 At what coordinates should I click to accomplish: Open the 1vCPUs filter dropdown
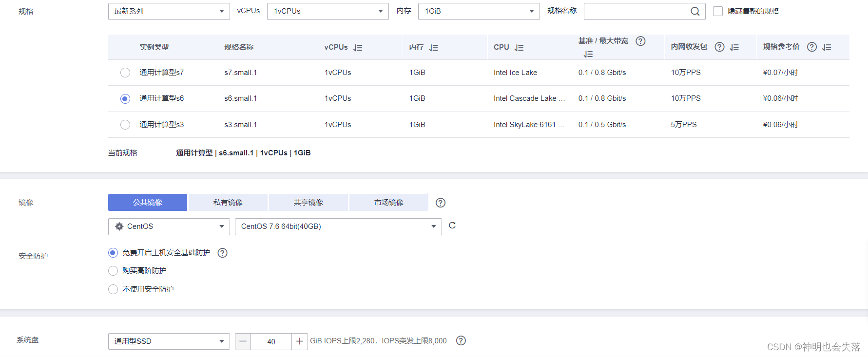[328, 11]
